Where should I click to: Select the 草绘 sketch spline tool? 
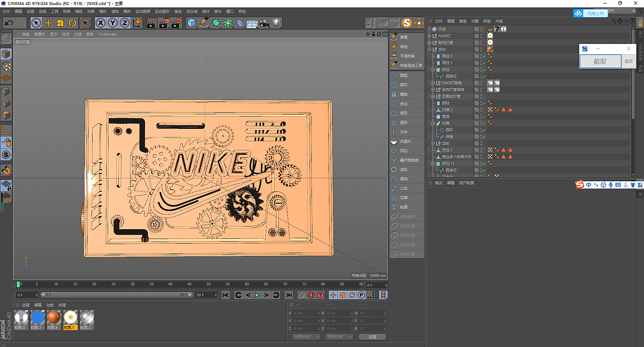pos(407,46)
